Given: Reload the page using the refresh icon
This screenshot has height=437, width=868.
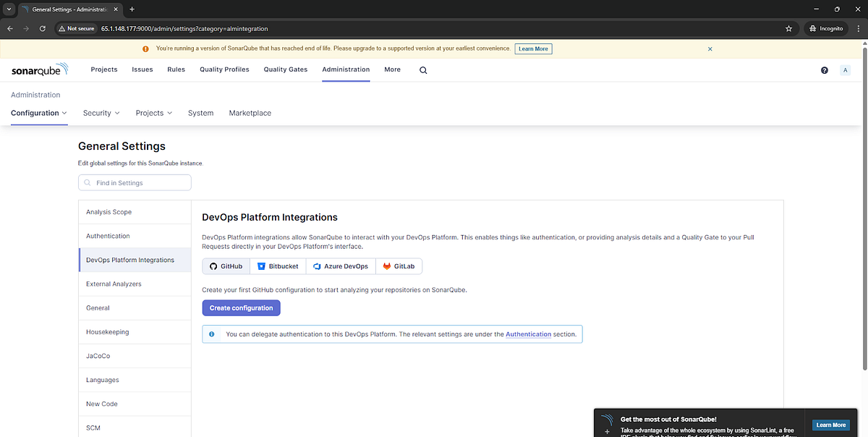Looking at the screenshot, I should 42,28.
